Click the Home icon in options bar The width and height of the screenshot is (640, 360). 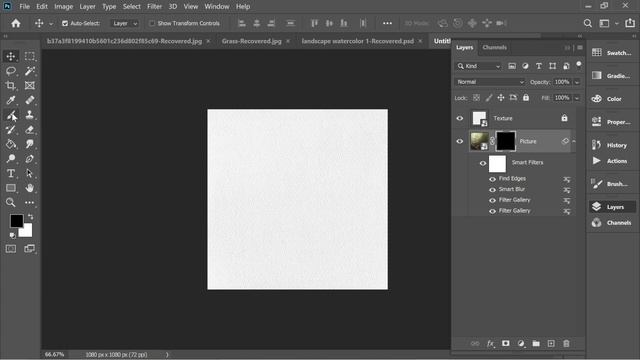tap(16, 23)
